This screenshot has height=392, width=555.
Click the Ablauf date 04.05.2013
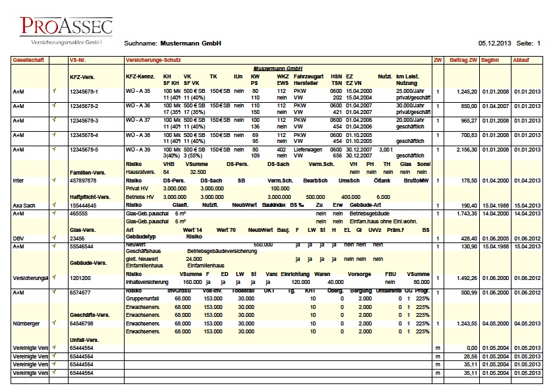[x=527, y=323]
